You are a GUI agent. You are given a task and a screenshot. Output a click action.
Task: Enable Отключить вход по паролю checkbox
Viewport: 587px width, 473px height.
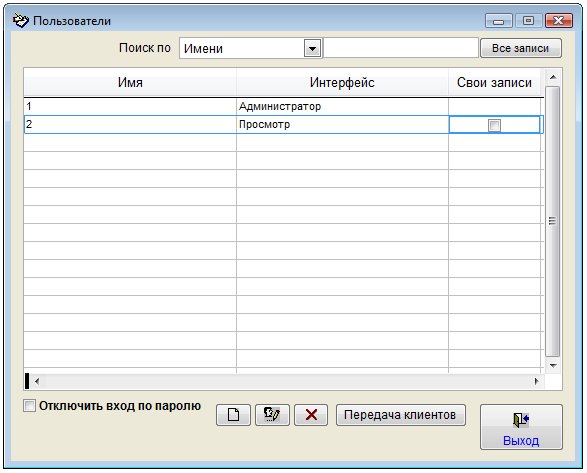click(29, 406)
